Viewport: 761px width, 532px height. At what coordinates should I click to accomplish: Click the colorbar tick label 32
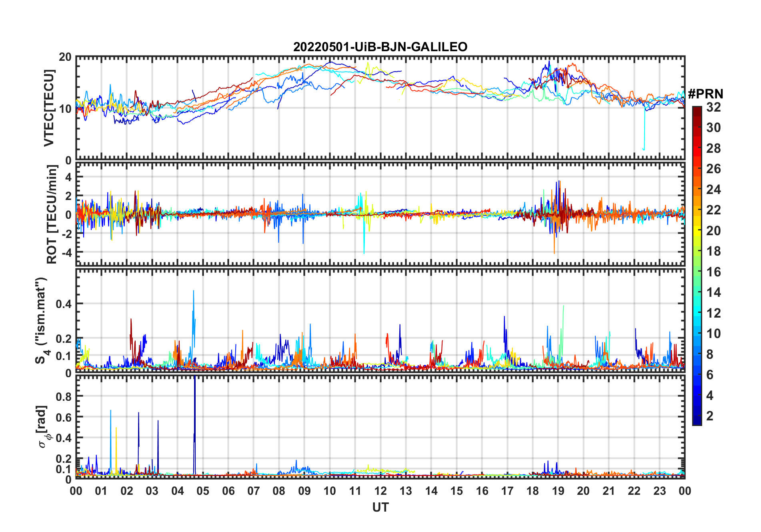[x=713, y=107]
